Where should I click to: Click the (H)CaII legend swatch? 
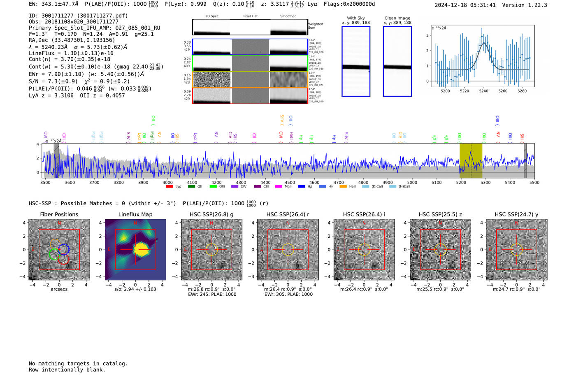point(393,187)
